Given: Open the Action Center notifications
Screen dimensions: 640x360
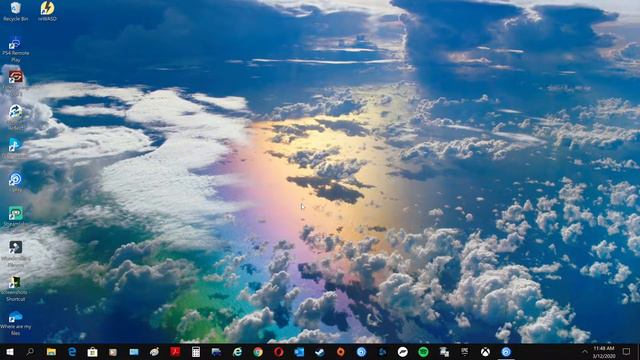Looking at the screenshot, I should point(627,352).
